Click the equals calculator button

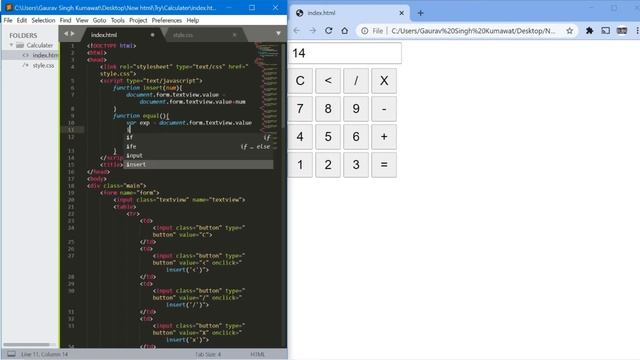point(384,165)
